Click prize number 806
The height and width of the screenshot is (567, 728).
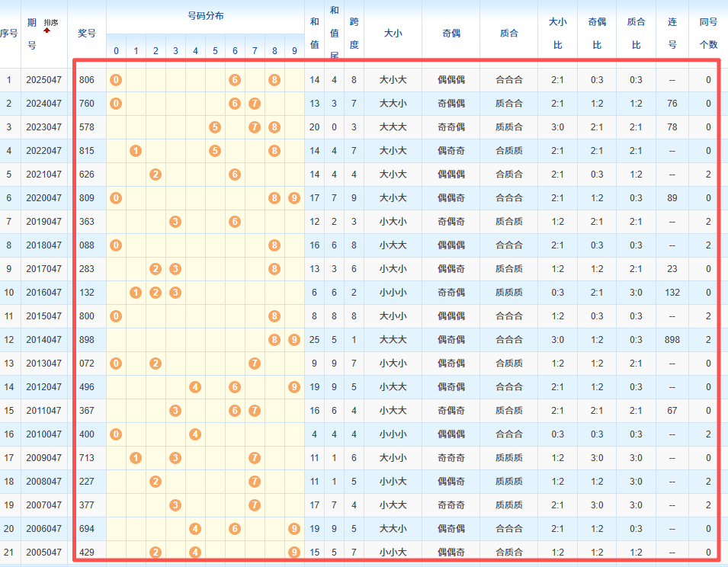pos(87,80)
